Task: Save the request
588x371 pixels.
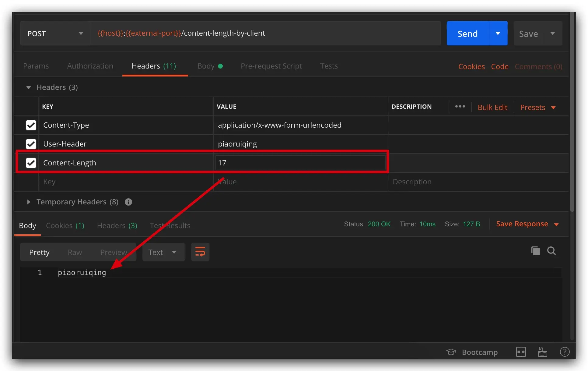Action: click(x=528, y=34)
